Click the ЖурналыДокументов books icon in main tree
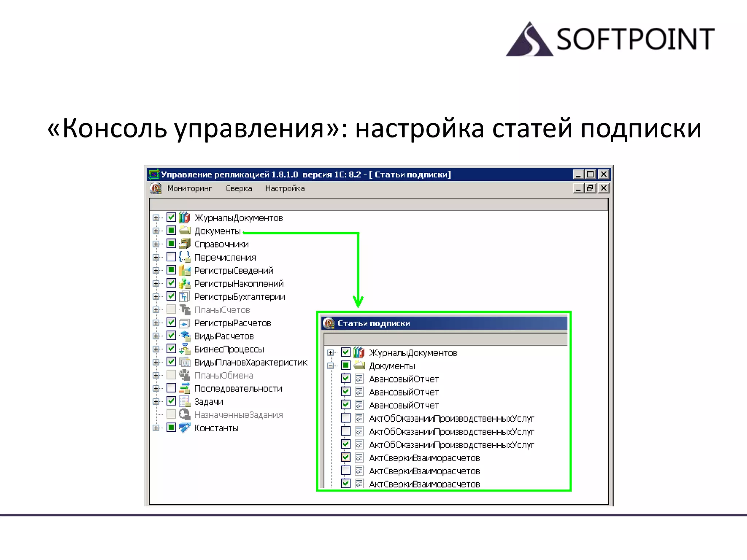This screenshot has width=747, height=560. (x=185, y=218)
